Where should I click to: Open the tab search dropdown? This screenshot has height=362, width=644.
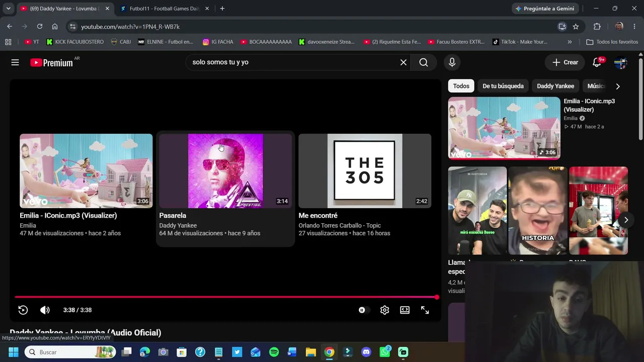(x=8, y=9)
